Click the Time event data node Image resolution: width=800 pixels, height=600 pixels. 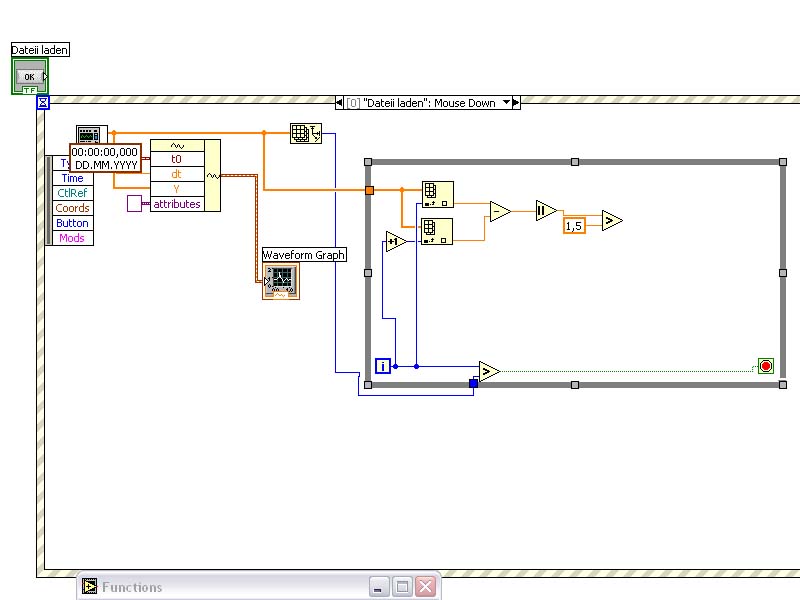point(72,178)
